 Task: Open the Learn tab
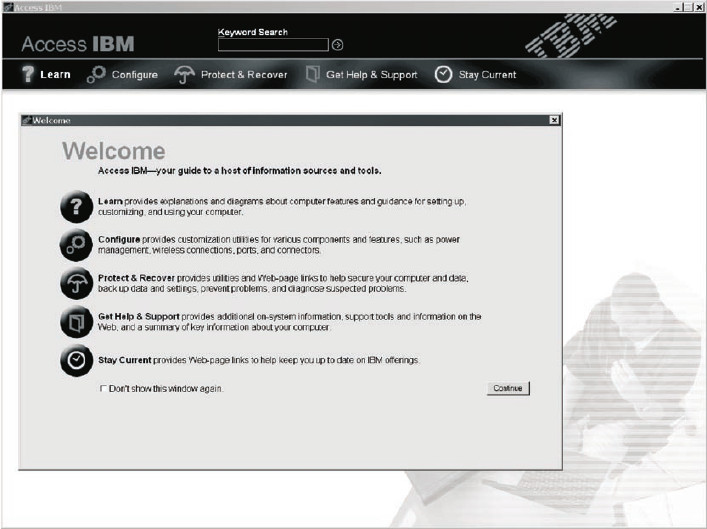[x=55, y=74]
